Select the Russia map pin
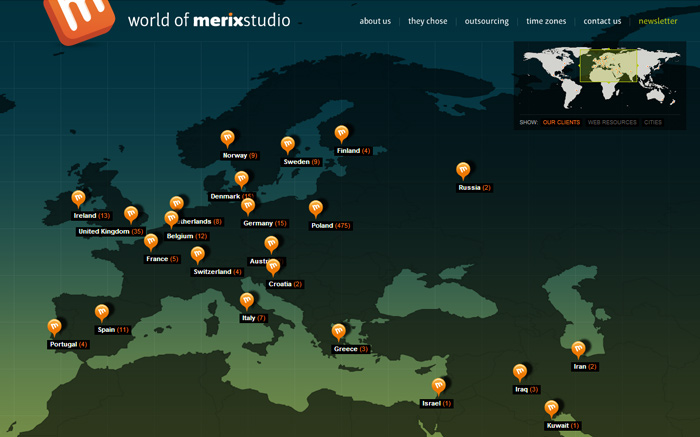The width and height of the screenshot is (700, 437). point(463,171)
